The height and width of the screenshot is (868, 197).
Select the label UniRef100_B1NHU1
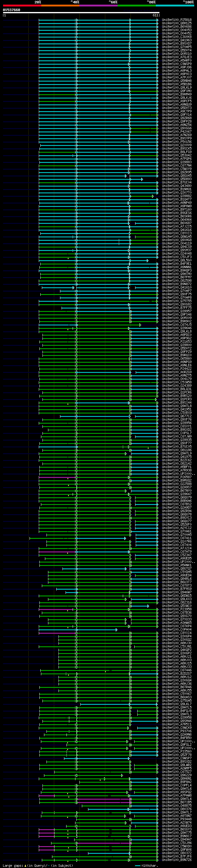click(x=177, y=189)
